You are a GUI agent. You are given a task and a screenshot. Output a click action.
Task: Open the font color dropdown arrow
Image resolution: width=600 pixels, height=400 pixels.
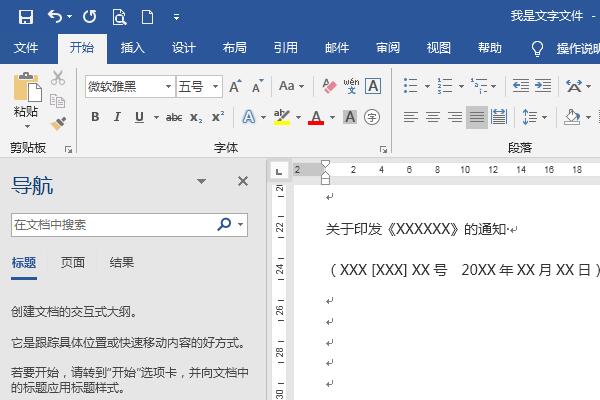click(332, 117)
